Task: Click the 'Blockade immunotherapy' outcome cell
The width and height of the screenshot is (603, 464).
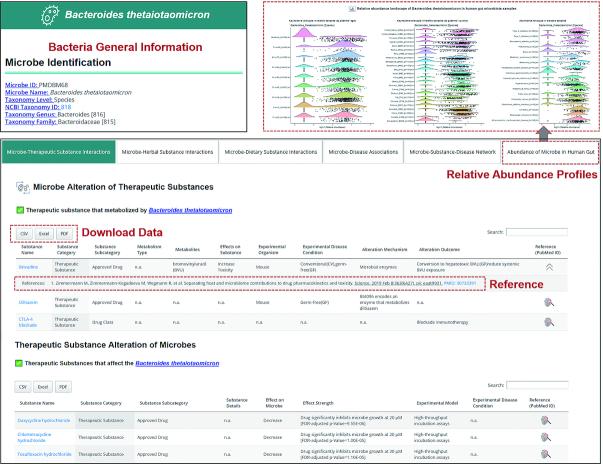Action: [x=442, y=322]
